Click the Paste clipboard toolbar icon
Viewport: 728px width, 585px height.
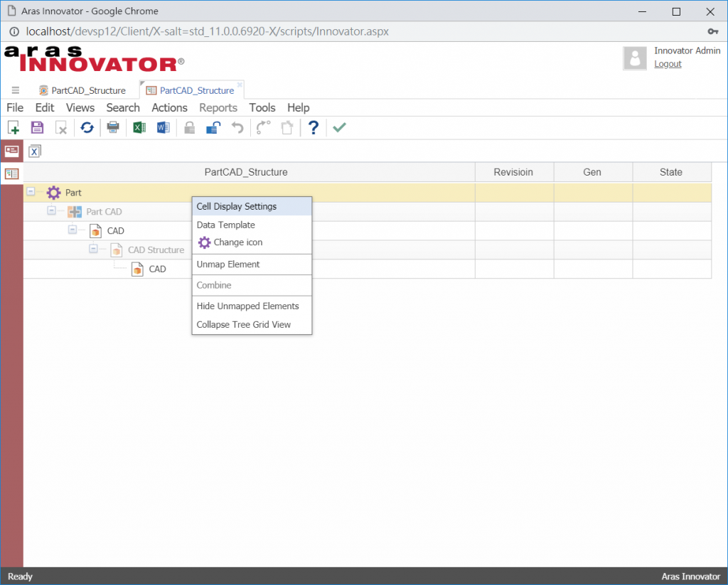point(287,127)
